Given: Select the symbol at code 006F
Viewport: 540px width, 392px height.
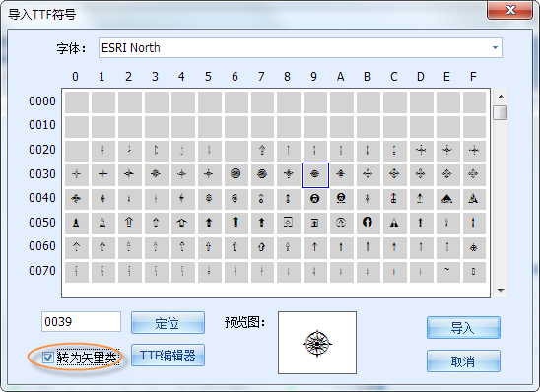Looking at the screenshot, I should click(474, 247).
